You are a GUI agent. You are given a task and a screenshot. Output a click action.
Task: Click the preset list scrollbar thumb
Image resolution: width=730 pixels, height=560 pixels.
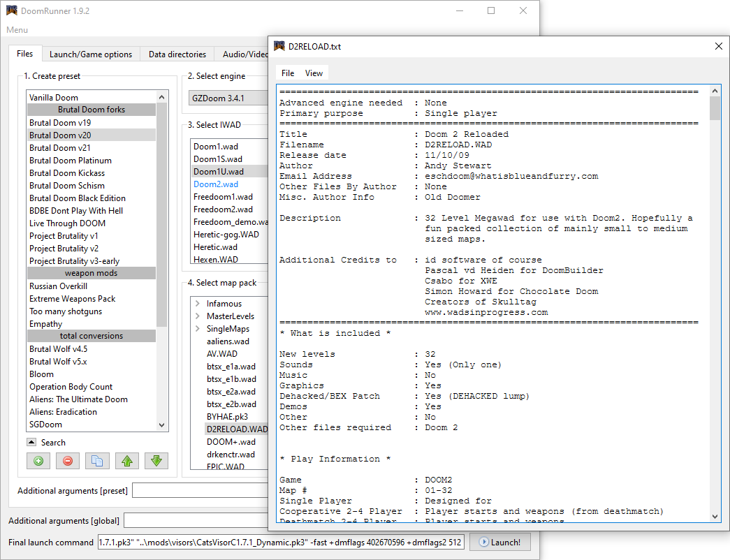pos(161,215)
